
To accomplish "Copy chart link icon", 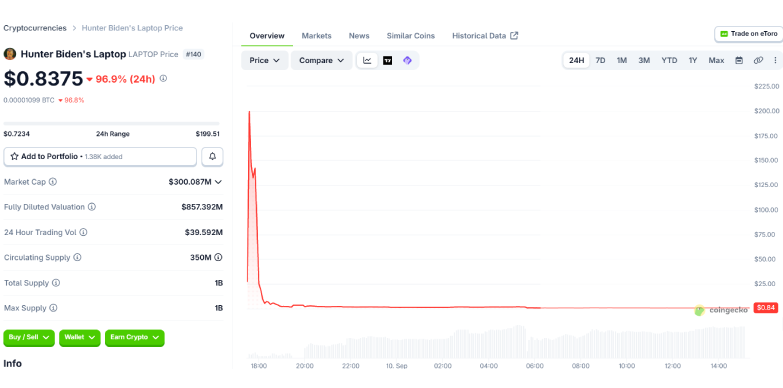I will point(758,60).
